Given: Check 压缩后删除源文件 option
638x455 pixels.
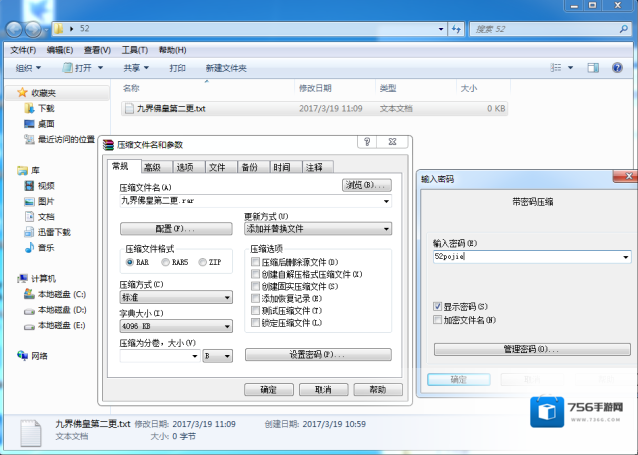Looking at the screenshot, I should pyautogui.click(x=256, y=261).
